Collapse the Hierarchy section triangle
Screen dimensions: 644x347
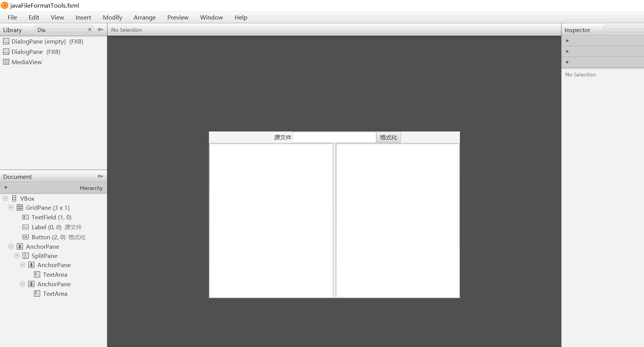pyautogui.click(x=6, y=188)
